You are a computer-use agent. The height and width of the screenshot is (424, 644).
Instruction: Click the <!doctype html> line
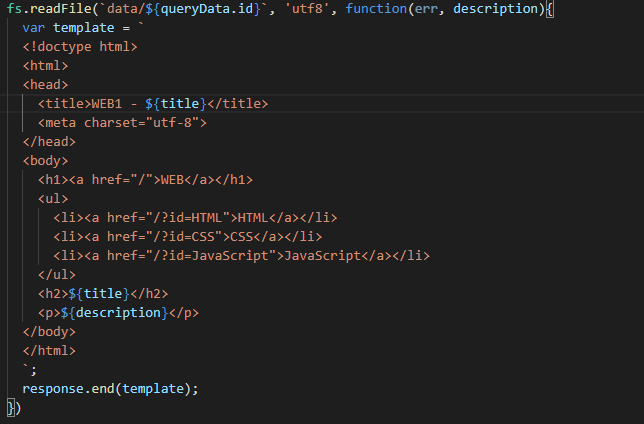[80, 46]
